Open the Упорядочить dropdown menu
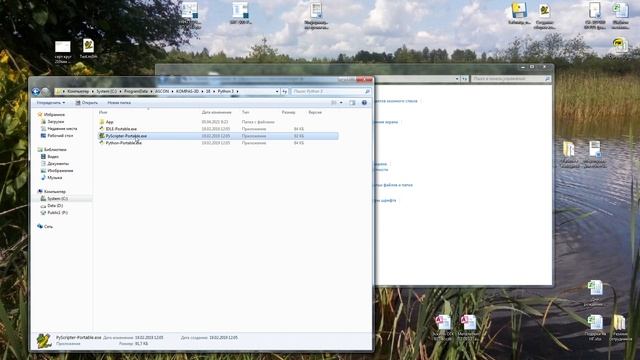Screen dimensions: 640x360 pos(51,103)
